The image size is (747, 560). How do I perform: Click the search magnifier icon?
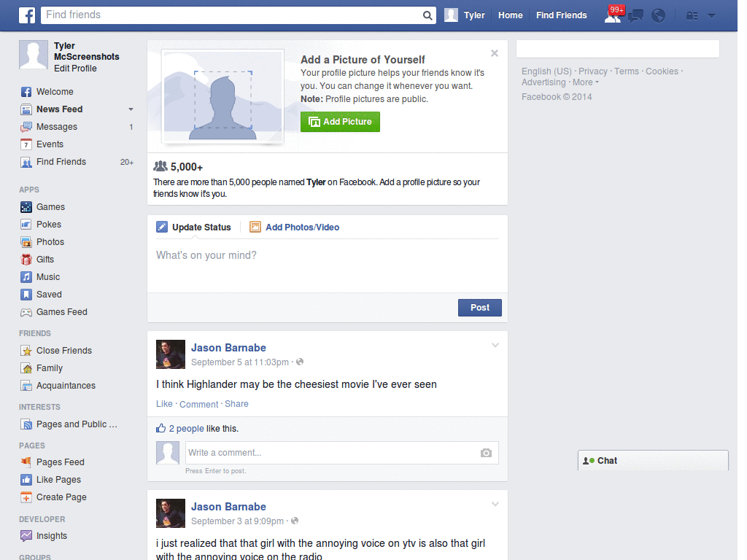pos(427,15)
